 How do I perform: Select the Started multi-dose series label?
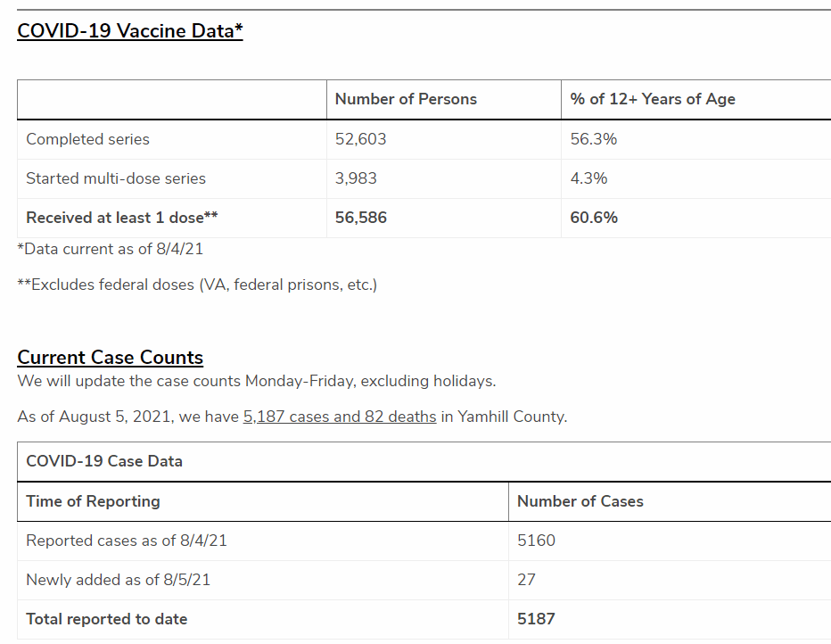116,178
